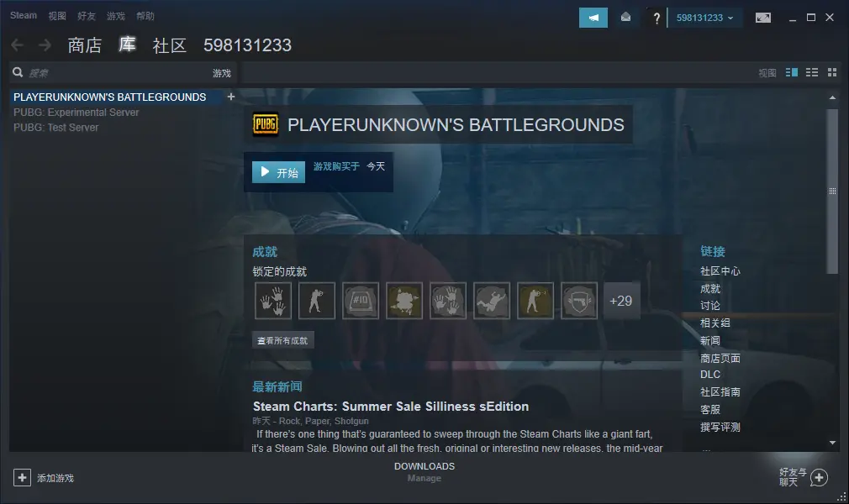
Task: Open friends and chat plus icon
Action: pos(819,477)
